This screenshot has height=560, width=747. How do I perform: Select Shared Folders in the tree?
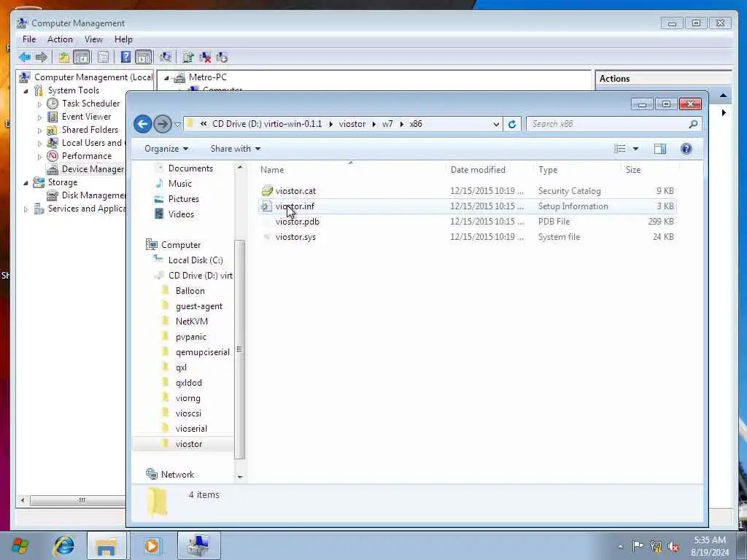tap(90, 130)
